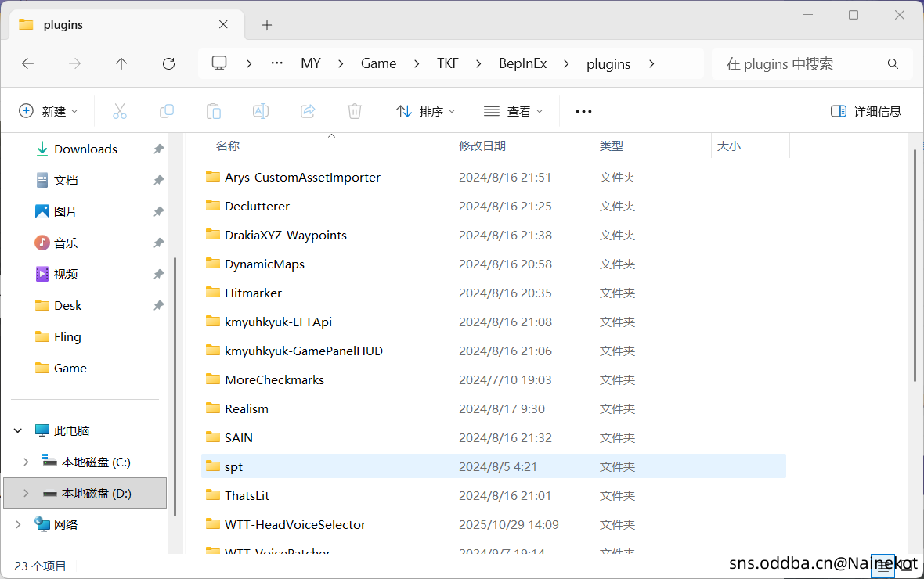This screenshot has height=579, width=924.
Task: Click the Back navigation arrow
Action: (x=28, y=64)
